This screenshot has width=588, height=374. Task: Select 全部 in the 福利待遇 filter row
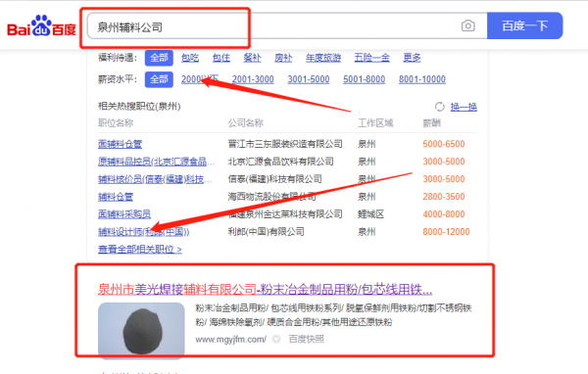click(x=159, y=58)
